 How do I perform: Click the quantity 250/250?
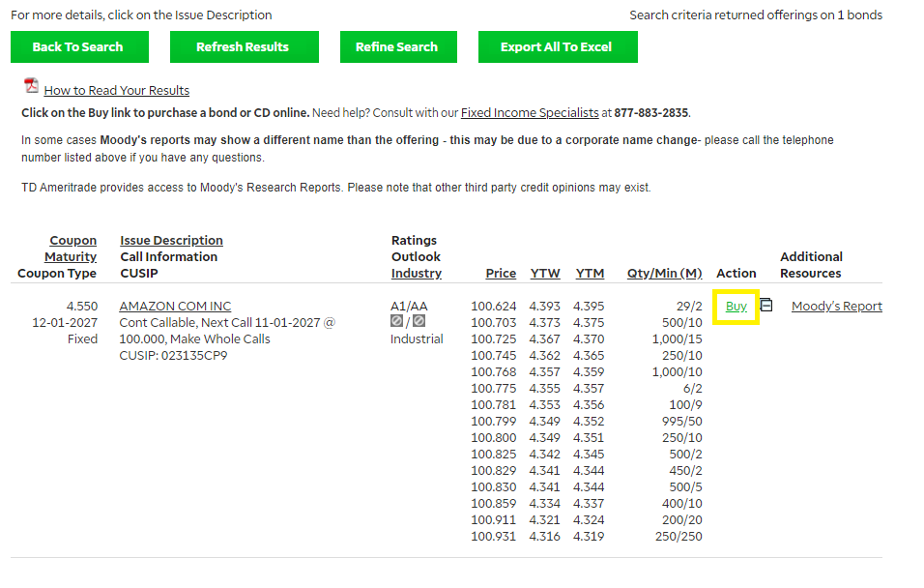pos(679,538)
